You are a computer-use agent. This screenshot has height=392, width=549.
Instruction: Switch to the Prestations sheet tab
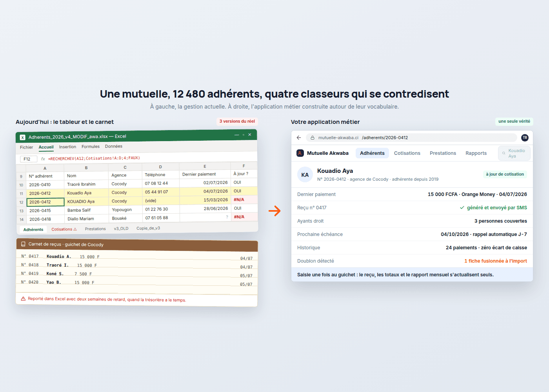coord(95,229)
